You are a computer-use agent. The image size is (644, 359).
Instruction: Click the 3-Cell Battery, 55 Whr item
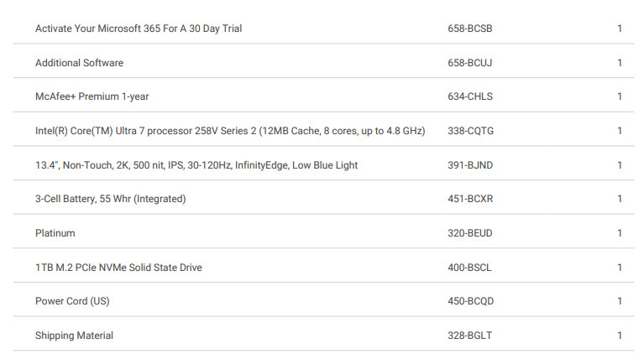pos(111,199)
